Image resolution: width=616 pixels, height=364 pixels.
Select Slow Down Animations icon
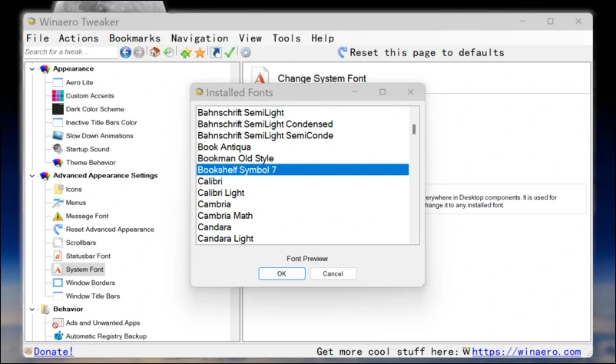tap(58, 136)
